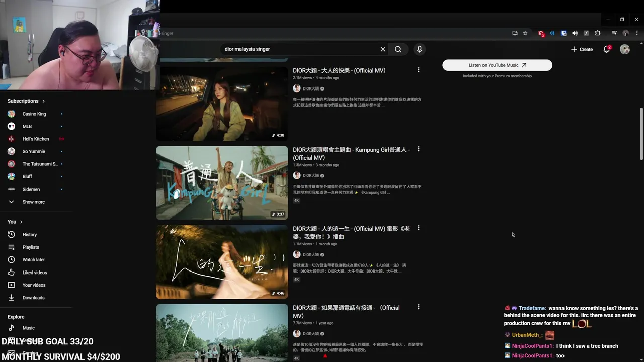Open the Chrome three-dot menu

pos(636,33)
